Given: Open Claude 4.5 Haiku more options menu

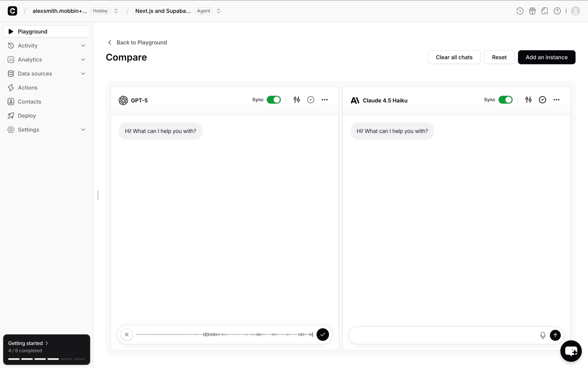Looking at the screenshot, I should tap(556, 100).
